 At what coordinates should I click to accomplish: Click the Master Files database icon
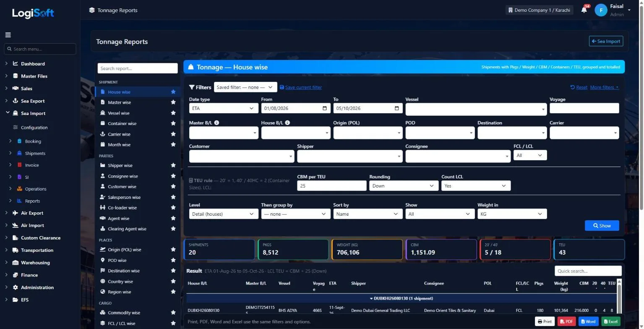click(16, 76)
